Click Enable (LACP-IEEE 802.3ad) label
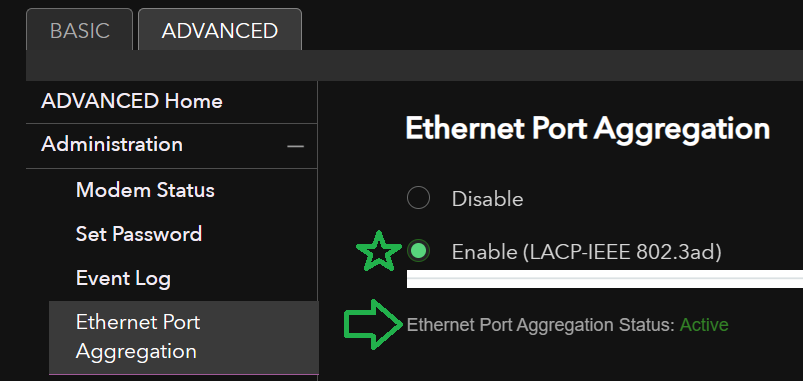 pos(586,252)
